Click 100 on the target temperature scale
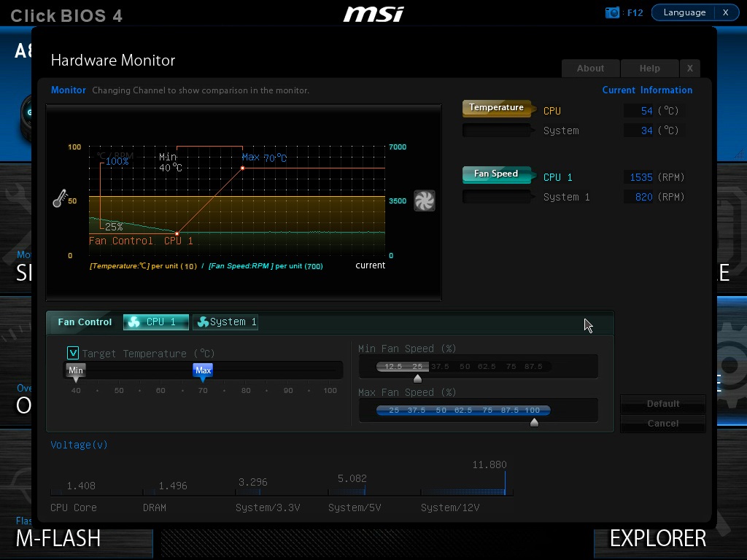 point(330,391)
